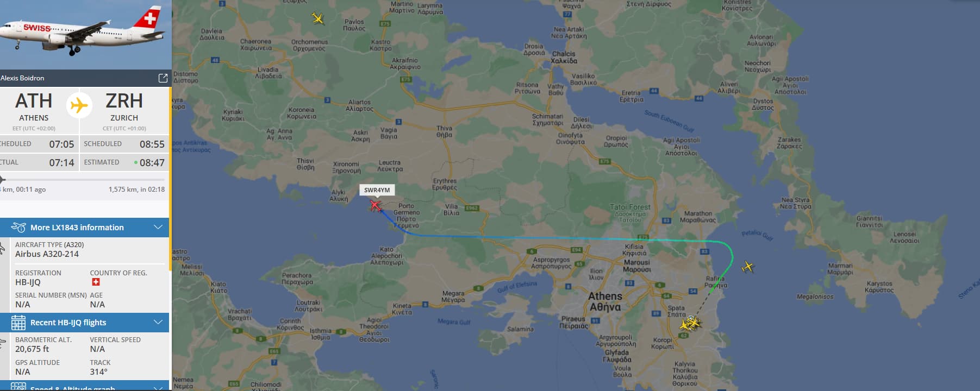Select the yellow aircraft near Pavlos
This screenshot has height=391, width=980.
click(318, 18)
